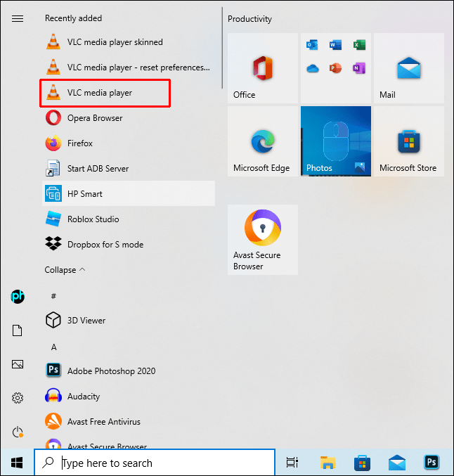Open VLC media player skinned
The width and height of the screenshot is (454, 476).
129,42
